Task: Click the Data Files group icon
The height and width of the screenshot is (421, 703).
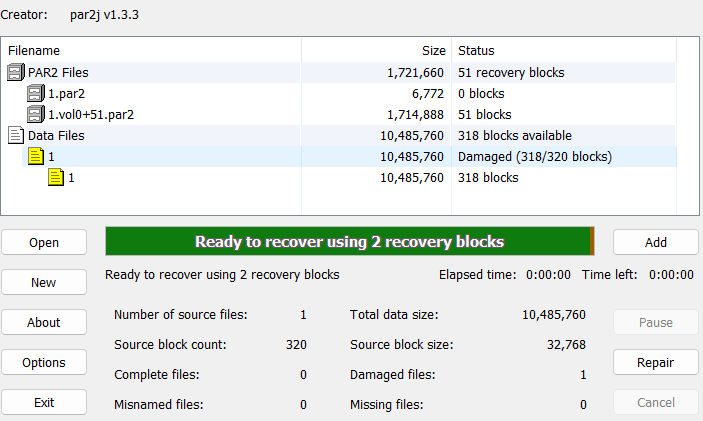Action: [15, 135]
